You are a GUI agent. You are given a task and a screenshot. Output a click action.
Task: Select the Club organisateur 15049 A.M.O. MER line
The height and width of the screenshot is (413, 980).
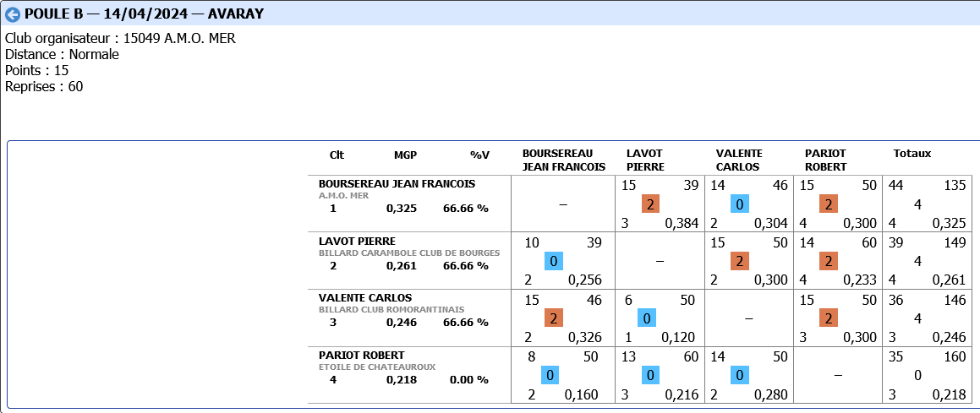[x=121, y=38]
